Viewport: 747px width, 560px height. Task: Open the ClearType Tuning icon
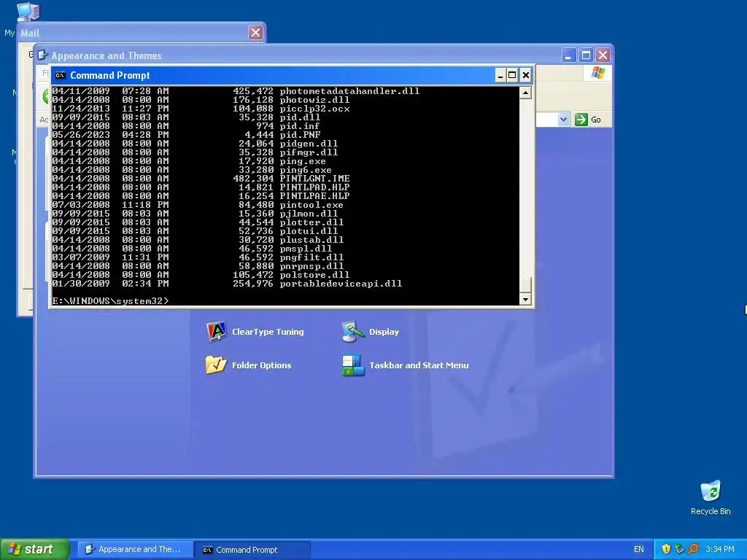click(x=216, y=332)
